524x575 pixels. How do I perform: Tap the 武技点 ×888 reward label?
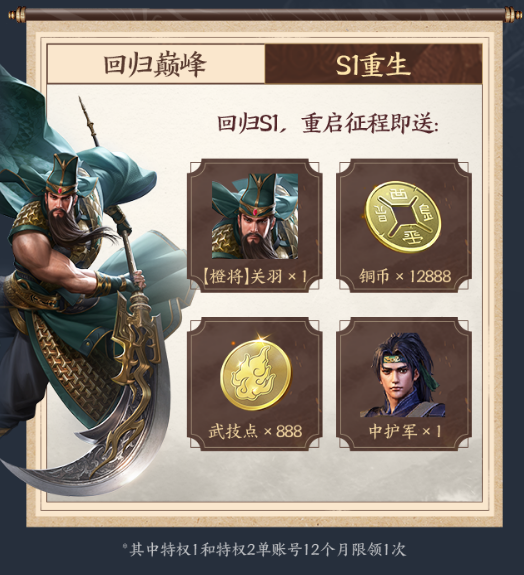(255, 431)
